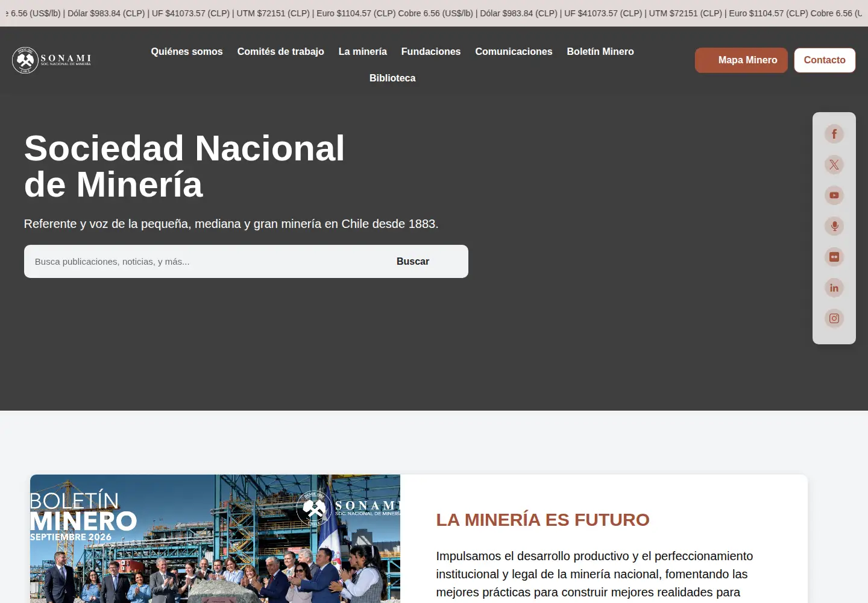Open the YouTube channel icon

tap(834, 195)
